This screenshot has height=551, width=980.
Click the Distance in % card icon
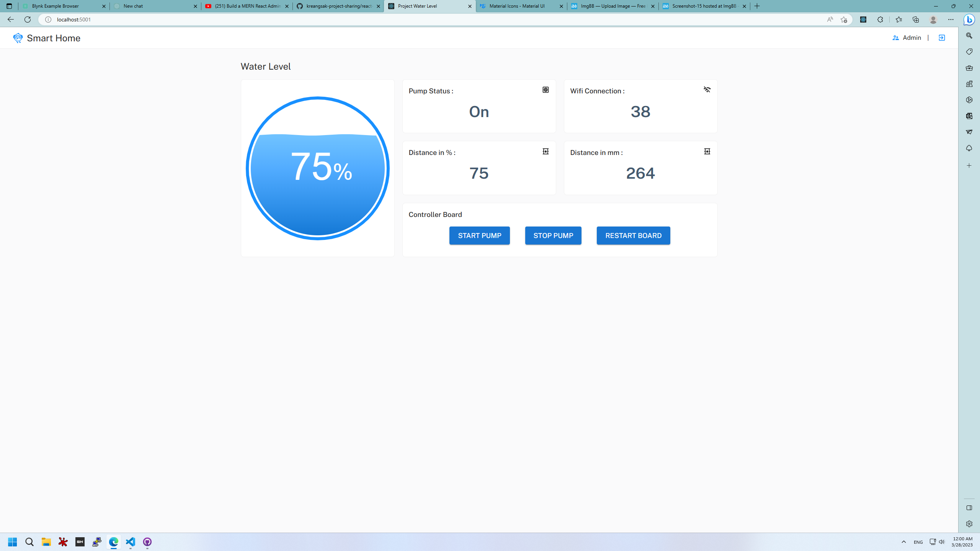pos(546,151)
